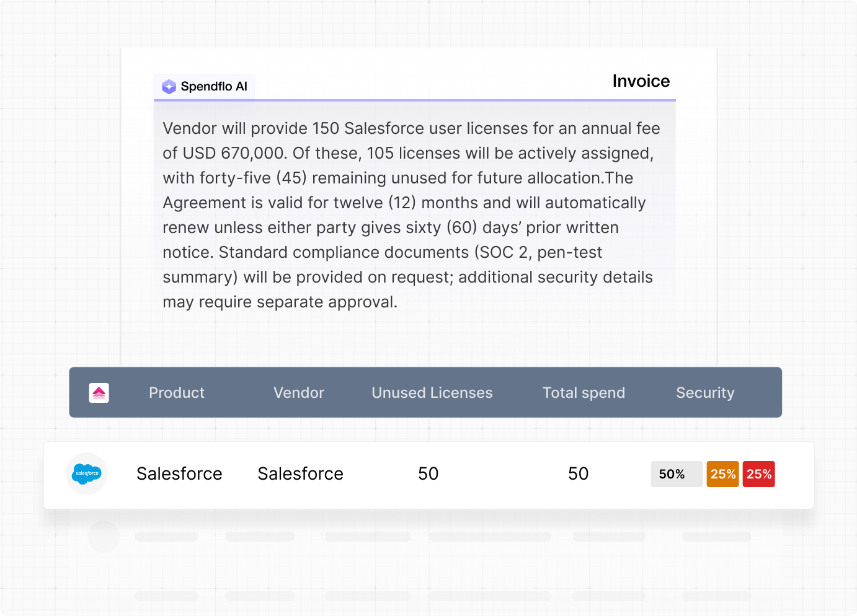Click the Unused Licenses column header
Viewport: 857px width, 616px height.
pyautogui.click(x=432, y=393)
